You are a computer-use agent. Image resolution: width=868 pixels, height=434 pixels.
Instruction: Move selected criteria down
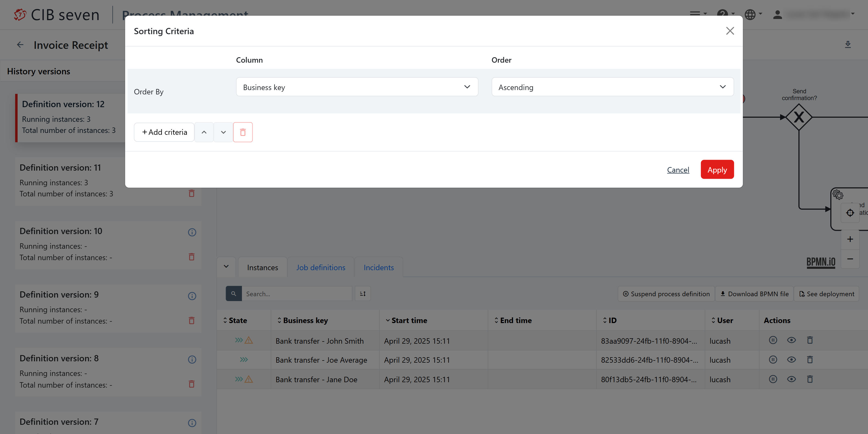[x=223, y=132]
